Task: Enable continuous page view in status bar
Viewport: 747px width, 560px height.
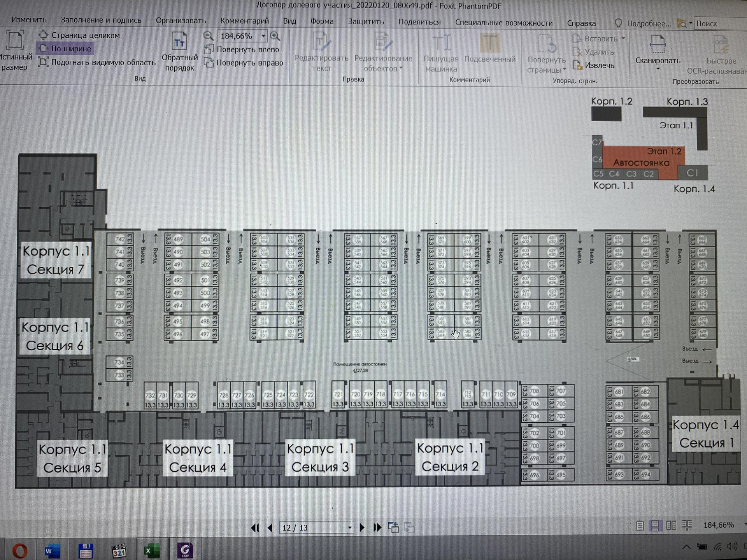Action: [x=655, y=526]
